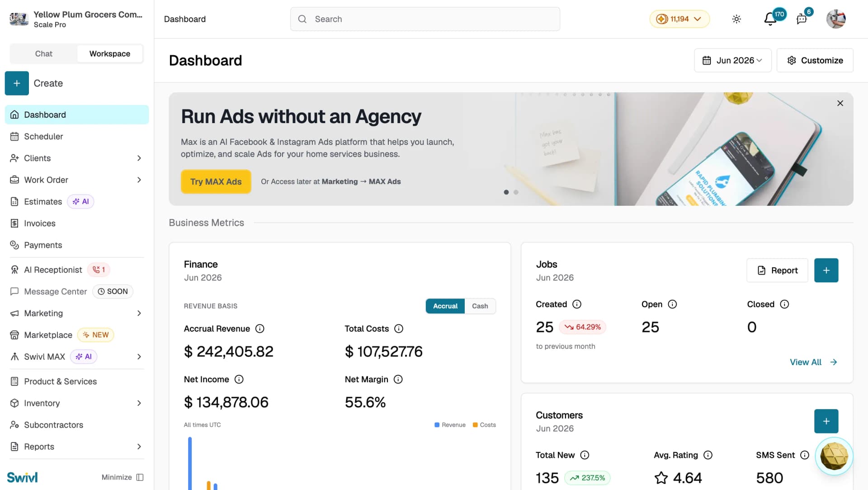
Task: Expand the Swivl MAX submenu chevron
Action: coord(139,357)
